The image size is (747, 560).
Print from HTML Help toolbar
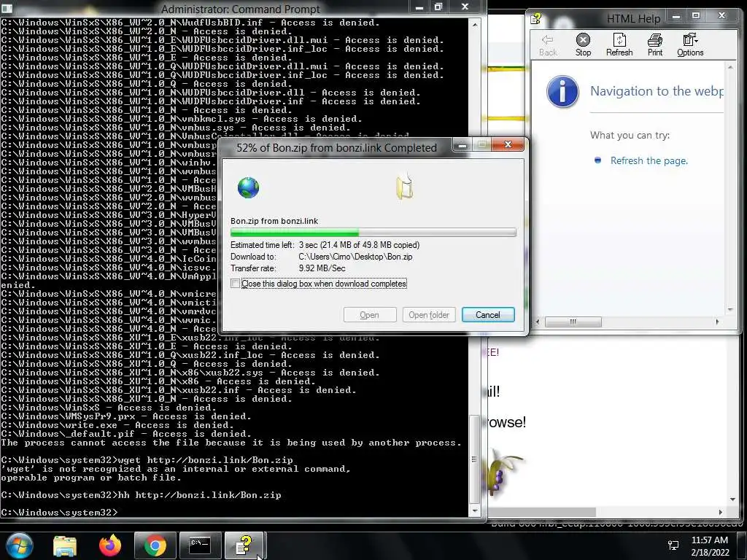tap(655, 45)
